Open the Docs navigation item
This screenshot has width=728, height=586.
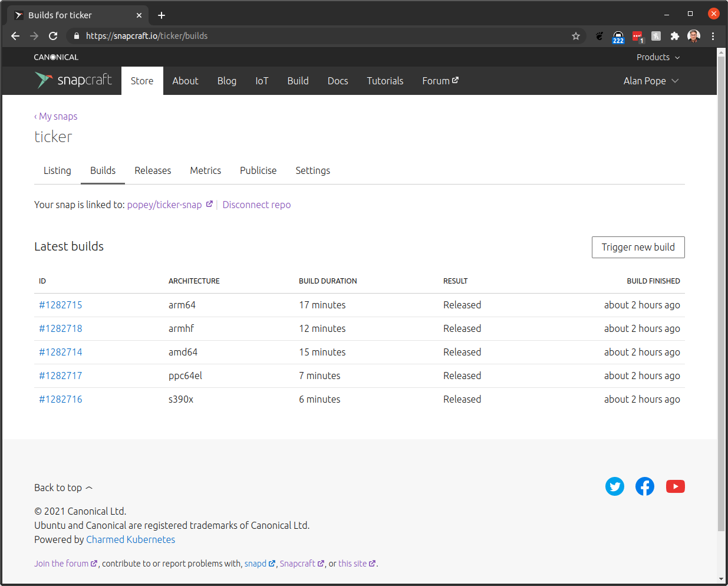point(338,81)
